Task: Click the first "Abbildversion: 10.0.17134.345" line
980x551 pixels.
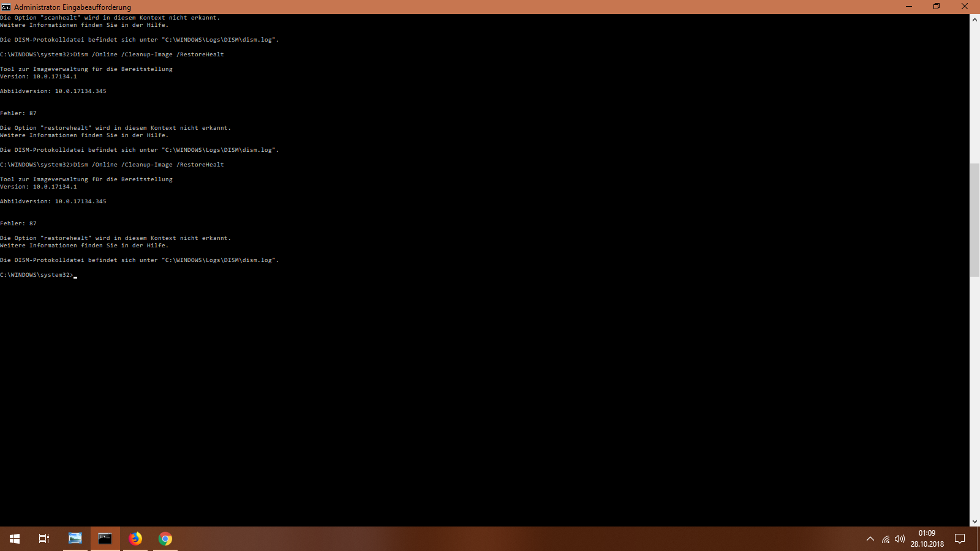Action: click(x=53, y=91)
